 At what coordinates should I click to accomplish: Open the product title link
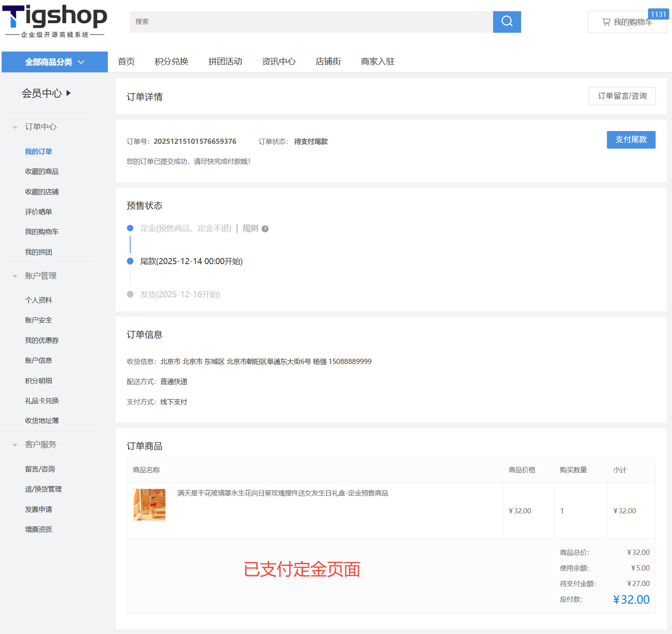click(282, 493)
